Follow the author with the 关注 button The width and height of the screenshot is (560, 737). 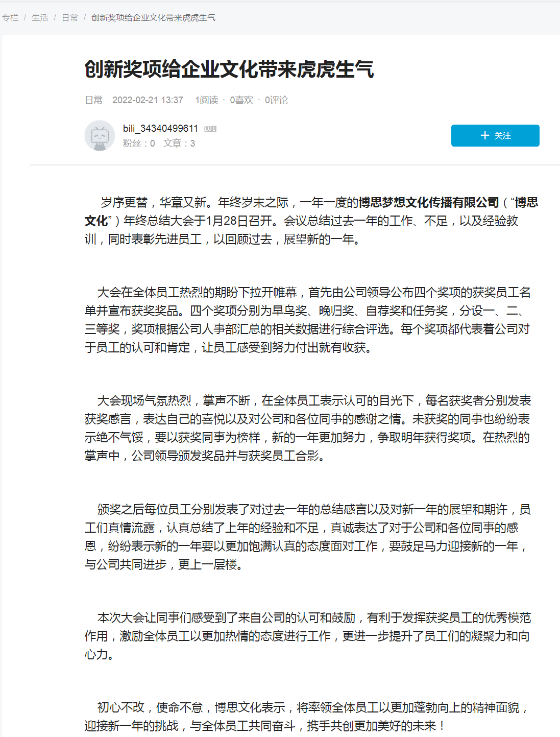pos(495,135)
